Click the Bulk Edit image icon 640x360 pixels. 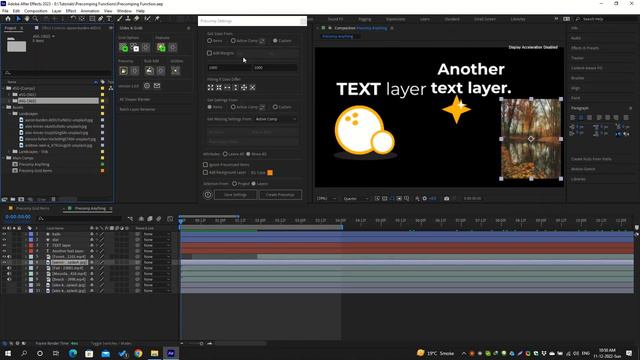(x=149, y=71)
